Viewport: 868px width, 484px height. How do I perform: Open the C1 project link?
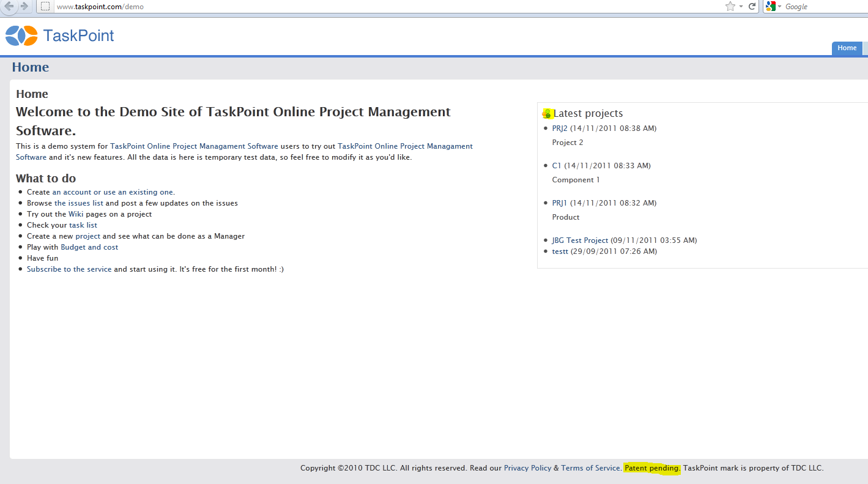[557, 166]
